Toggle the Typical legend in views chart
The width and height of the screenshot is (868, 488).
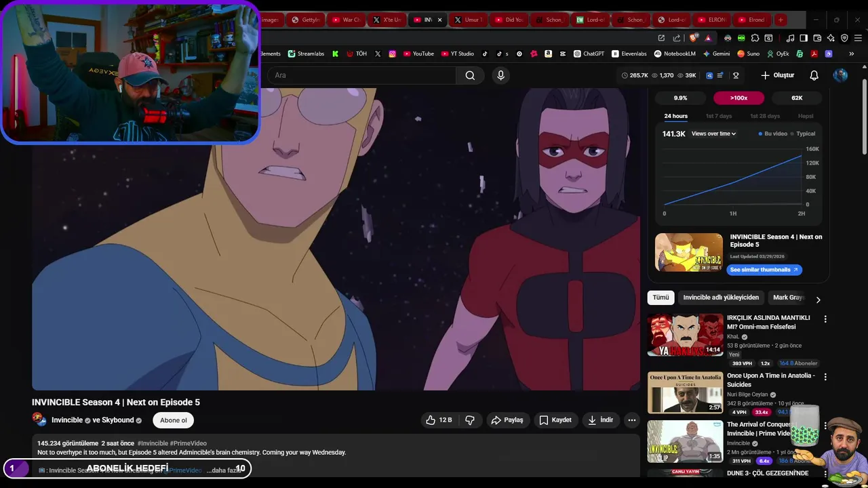(803, 134)
